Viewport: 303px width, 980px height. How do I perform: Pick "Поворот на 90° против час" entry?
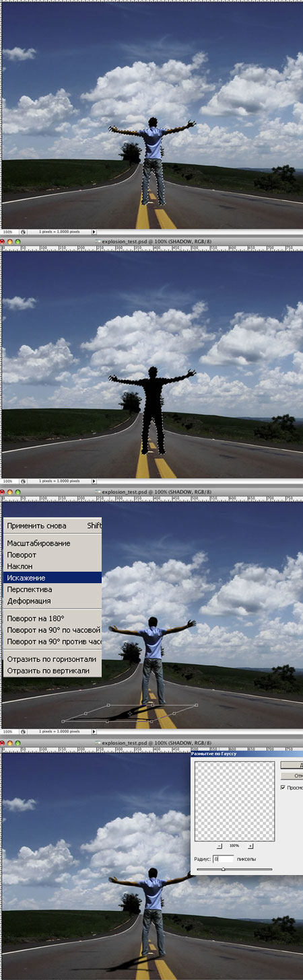click(51, 642)
